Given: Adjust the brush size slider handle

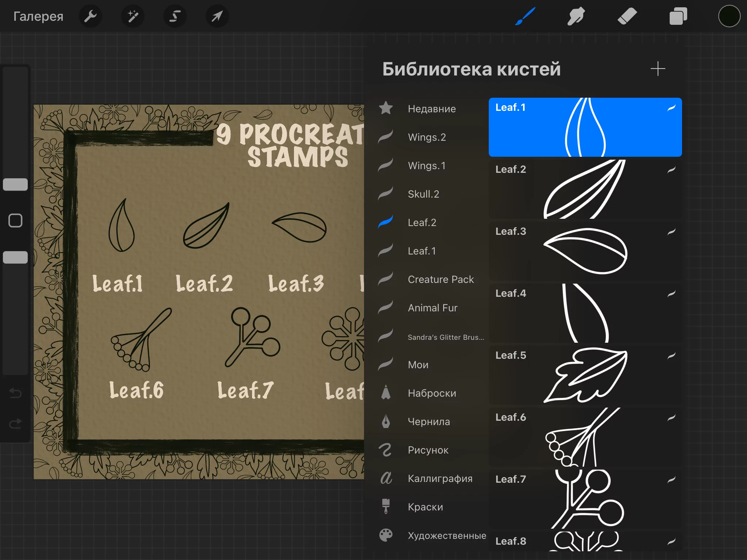Looking at the screenshot, I should pyautogui.click(x=15, y=184).
